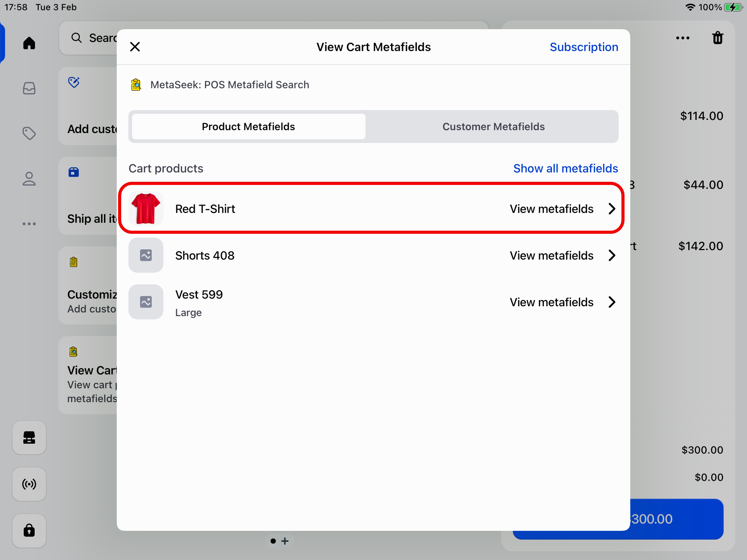Open the Subscription link
This screenshot has width=747, height=560.
pos(584,47)
